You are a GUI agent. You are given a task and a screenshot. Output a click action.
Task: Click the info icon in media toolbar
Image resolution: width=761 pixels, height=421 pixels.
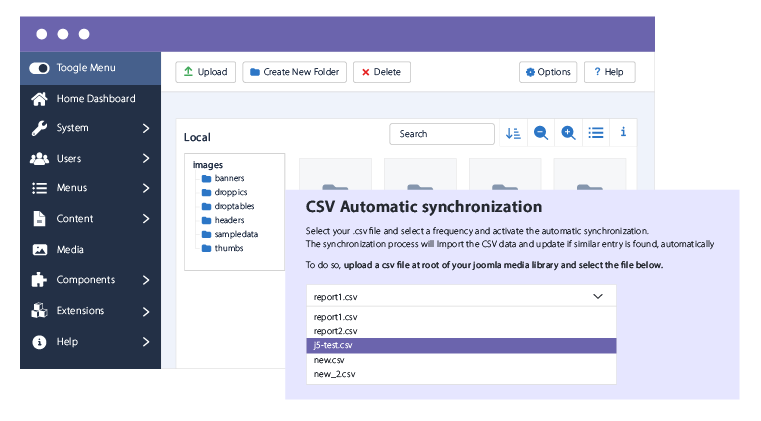click(623, 133)
